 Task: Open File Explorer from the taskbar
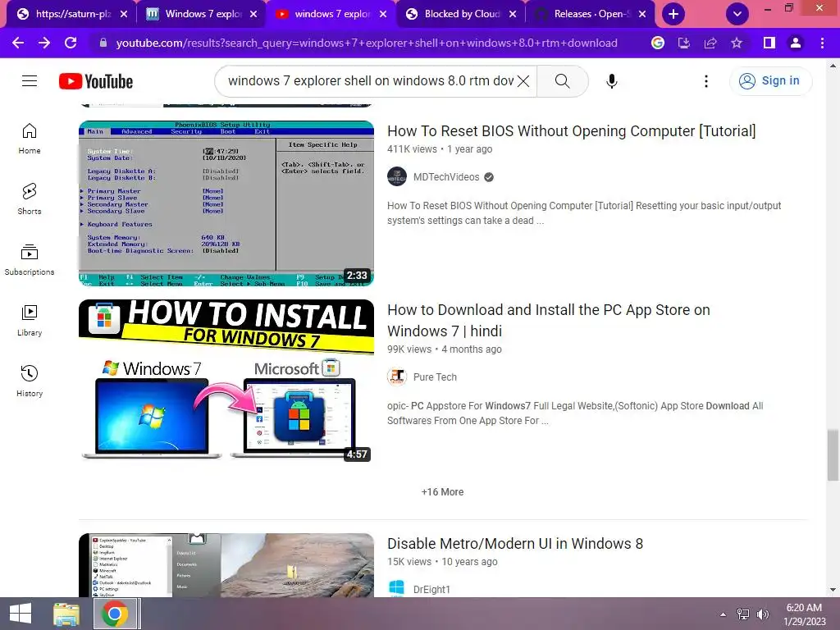[x=66, y=614]
